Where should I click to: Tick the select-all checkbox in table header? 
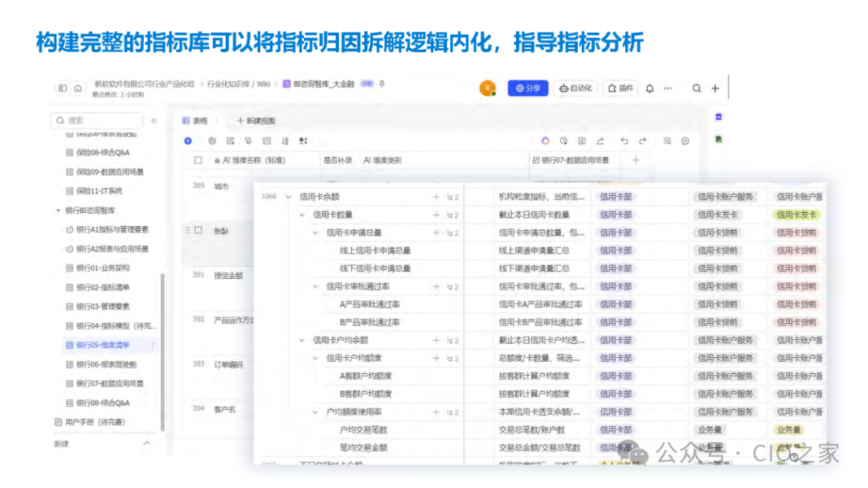click(x=199, y=160)
